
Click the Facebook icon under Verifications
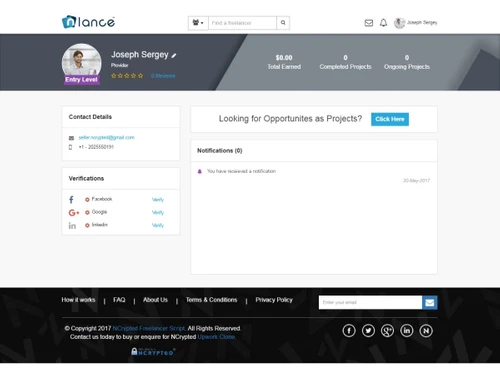[71, 200]
